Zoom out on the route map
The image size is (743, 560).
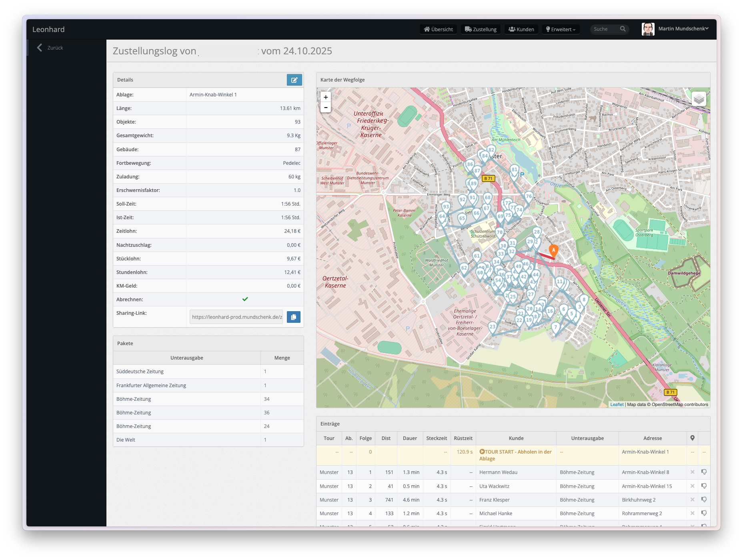pos(326,108)
